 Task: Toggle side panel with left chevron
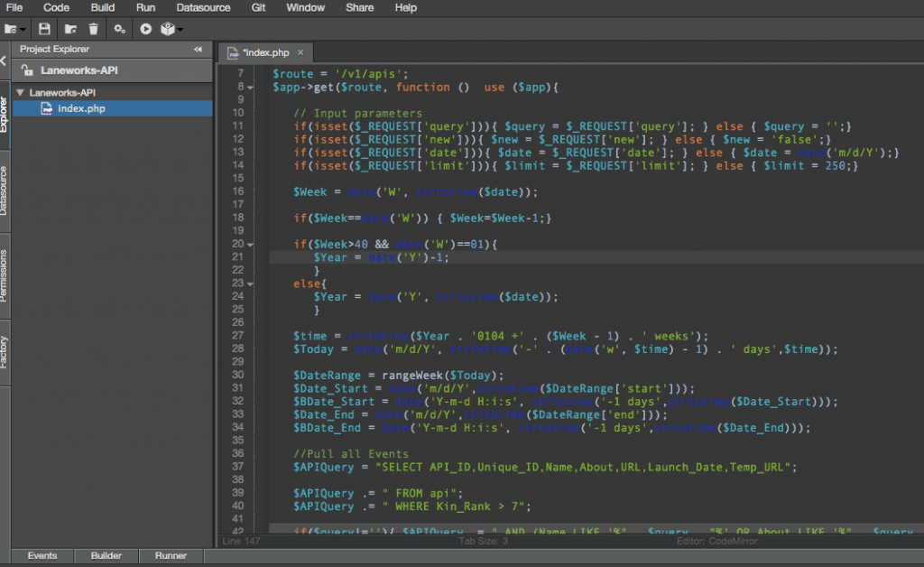[x=4, y=61]
